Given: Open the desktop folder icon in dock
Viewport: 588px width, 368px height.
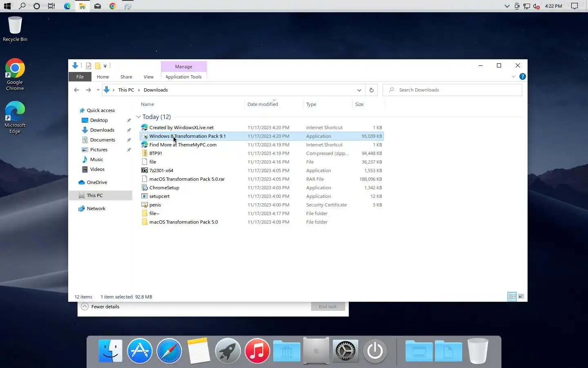Looking at the screenshot, I should 419,351.
